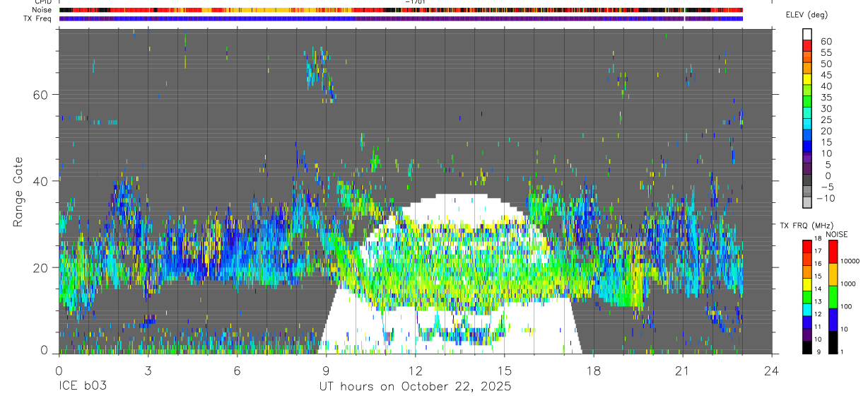The height and width of the screenshot is (401, 868).
Task: Select the yellow swatch beside ELEV label 40
Action: [807, 79]
